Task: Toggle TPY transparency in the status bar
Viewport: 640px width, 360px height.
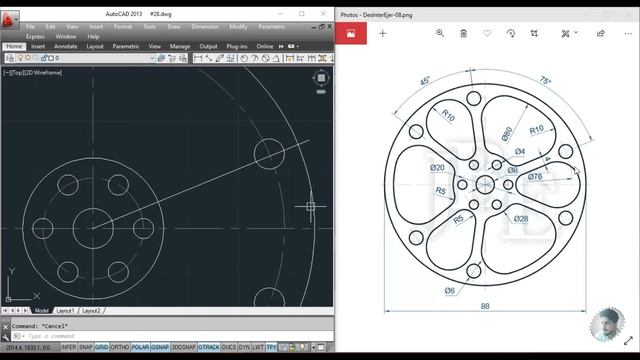Action: tap(271, 347)
